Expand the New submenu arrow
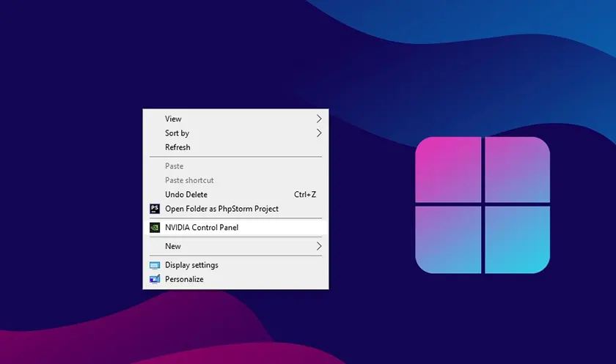Image resolution: width=616 pixels, height=364 pixels. 319,246
